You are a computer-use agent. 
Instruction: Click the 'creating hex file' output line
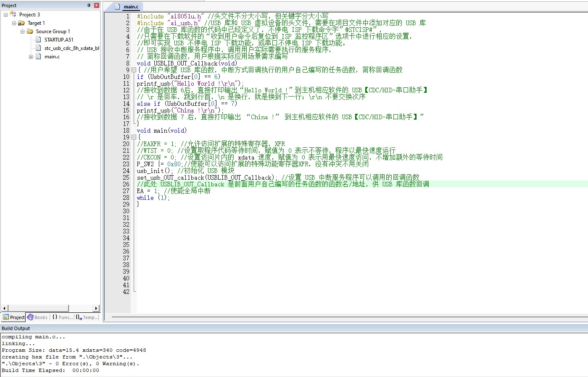point(67,357)
